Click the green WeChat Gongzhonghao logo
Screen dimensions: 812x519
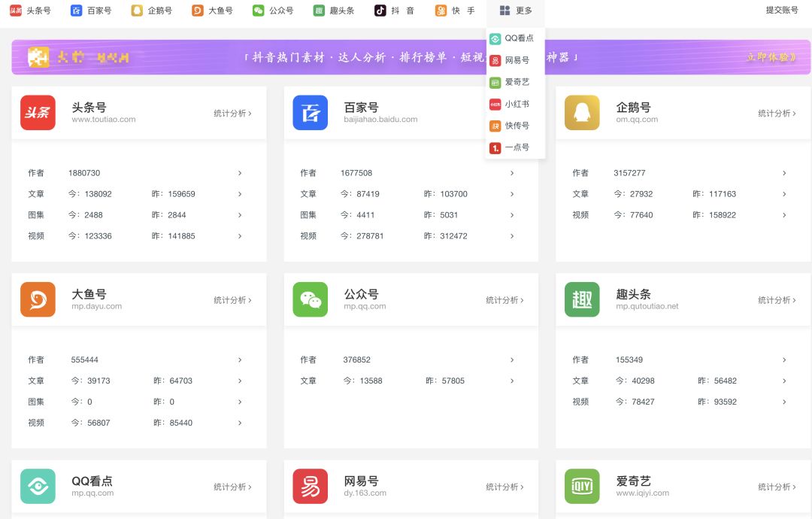(x=310, y=299)
